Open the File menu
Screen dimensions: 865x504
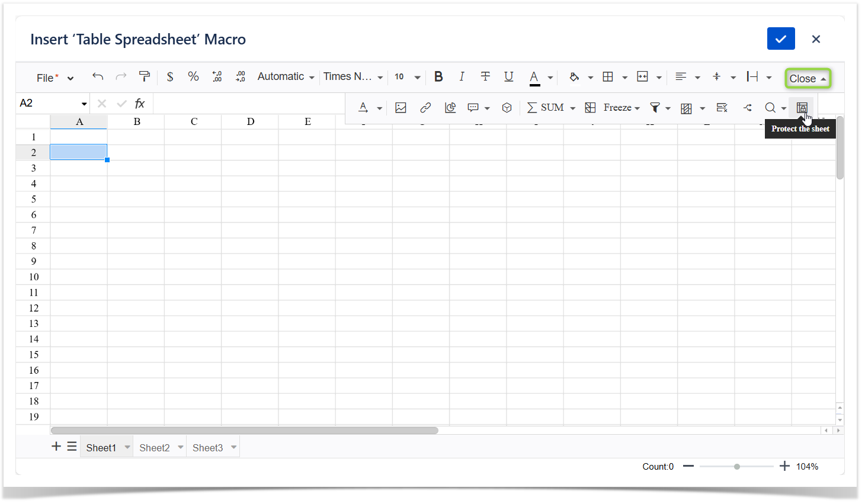pos(55,78)
